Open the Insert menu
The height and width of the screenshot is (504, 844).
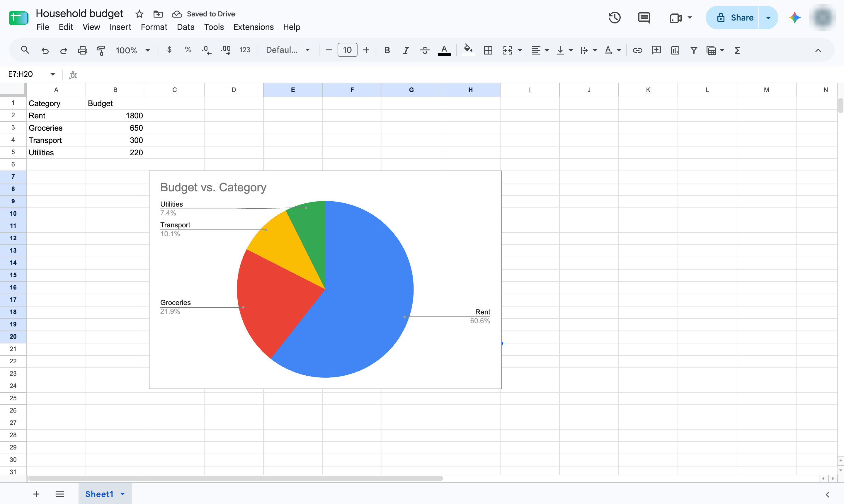point(120,27)
